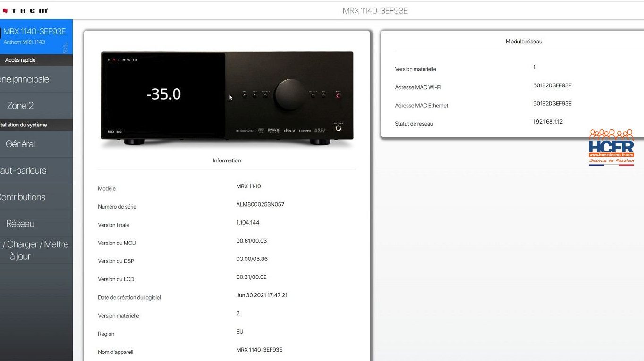Click the red power button on receiver image
Viewport: 644px width, 361px height.
[338, 95]
